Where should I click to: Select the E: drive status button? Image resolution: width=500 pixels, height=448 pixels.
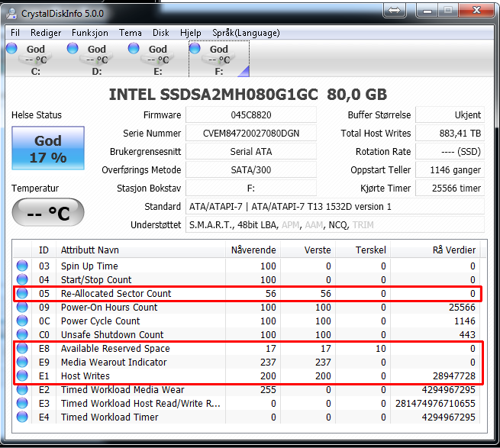click(158, 59)
